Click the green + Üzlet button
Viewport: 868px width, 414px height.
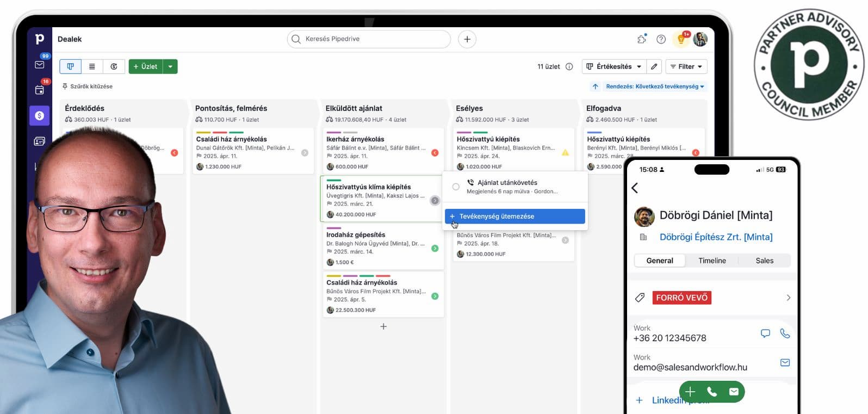pos(146,66)
